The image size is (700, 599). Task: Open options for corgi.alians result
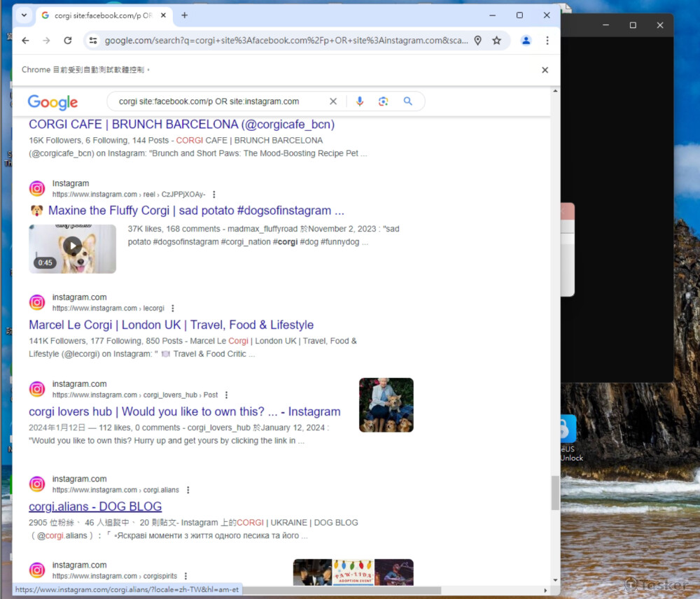point(188,491)
